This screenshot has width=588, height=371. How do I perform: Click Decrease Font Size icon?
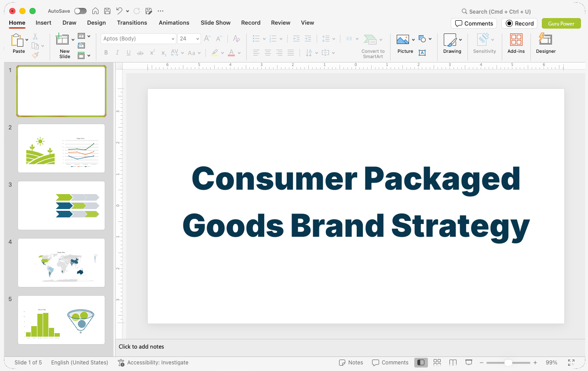pyautogui.click(x=219, y=39)
